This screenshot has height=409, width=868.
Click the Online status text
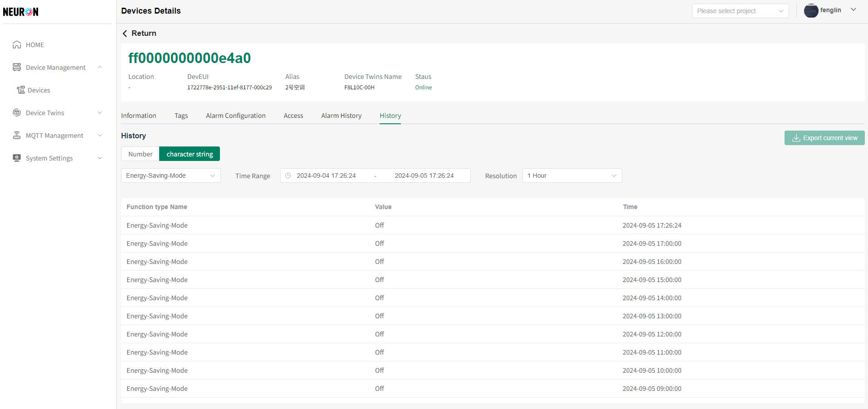click(423, 88)
